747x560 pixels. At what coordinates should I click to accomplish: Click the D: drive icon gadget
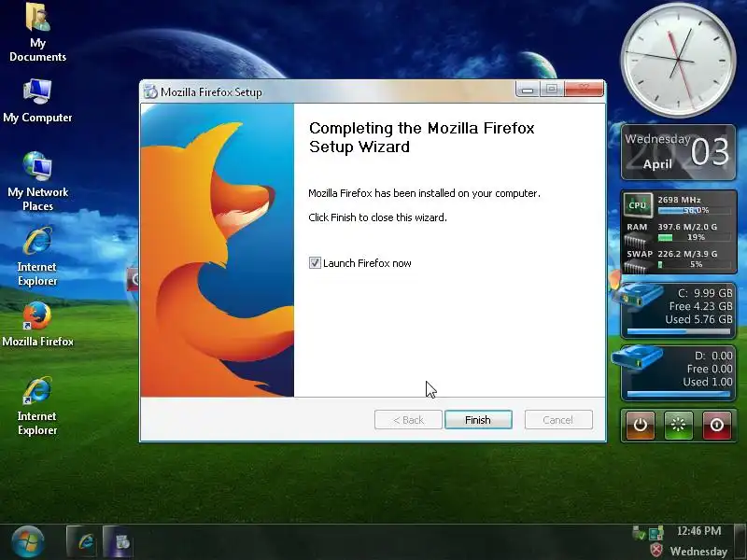637,357
